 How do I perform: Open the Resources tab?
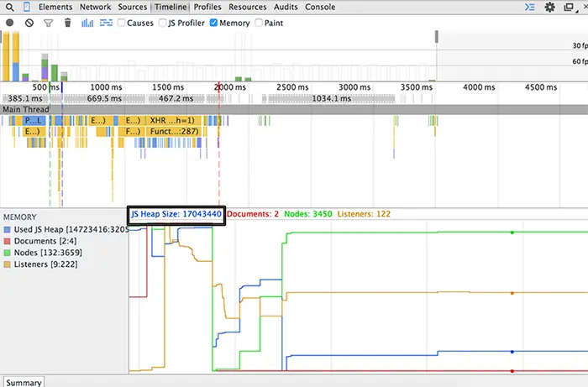pos(248,7)
